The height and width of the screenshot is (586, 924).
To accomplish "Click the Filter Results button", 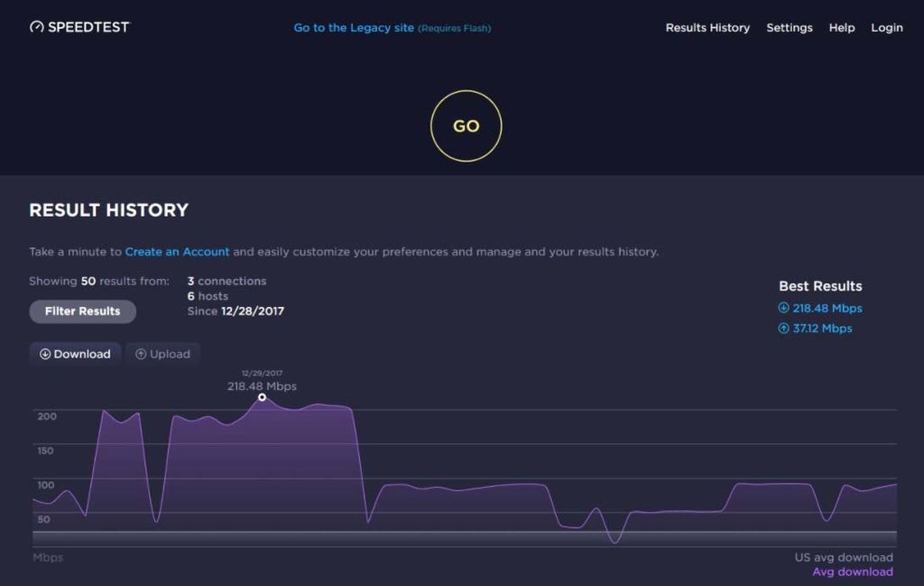I will (x=82, y=311).
